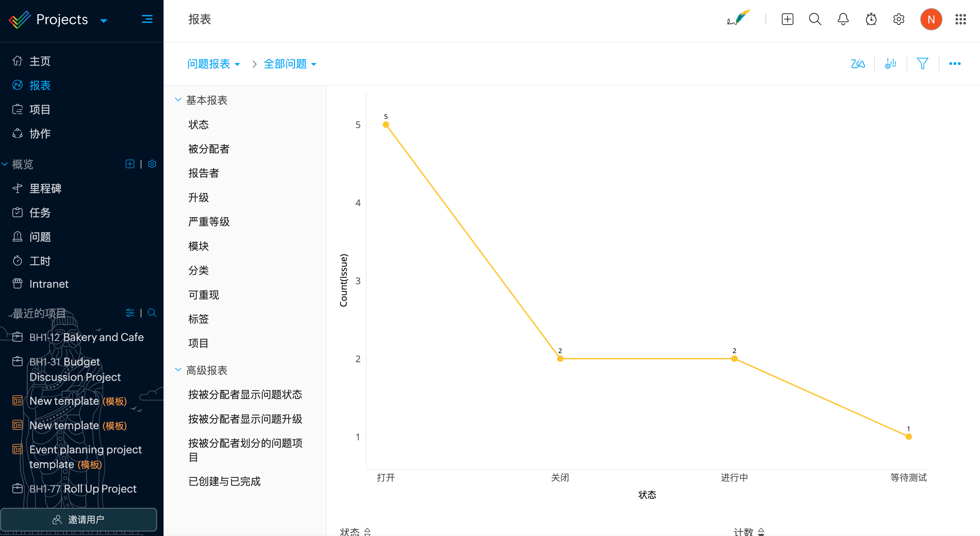Select 严重等级 report in list

209,221
